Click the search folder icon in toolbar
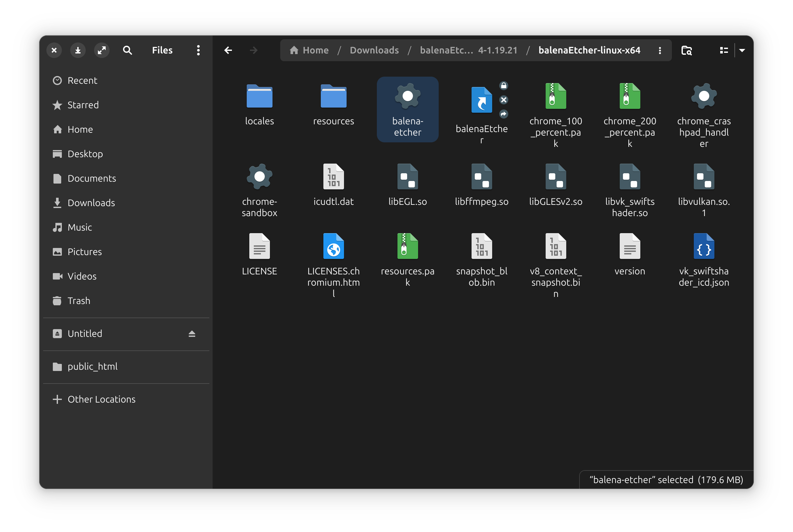Image resolution: width=793 pixels, height=532 pixels. (x=686, y=50)
